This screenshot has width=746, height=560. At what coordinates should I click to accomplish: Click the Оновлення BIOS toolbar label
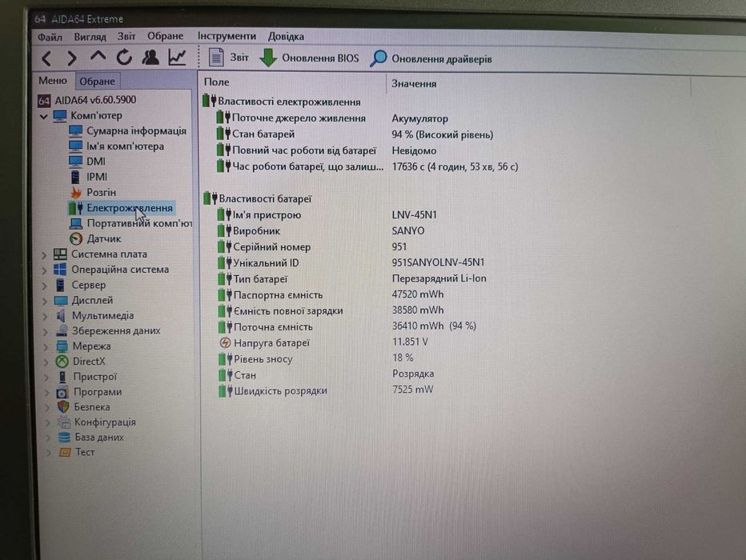pos(320,58)
